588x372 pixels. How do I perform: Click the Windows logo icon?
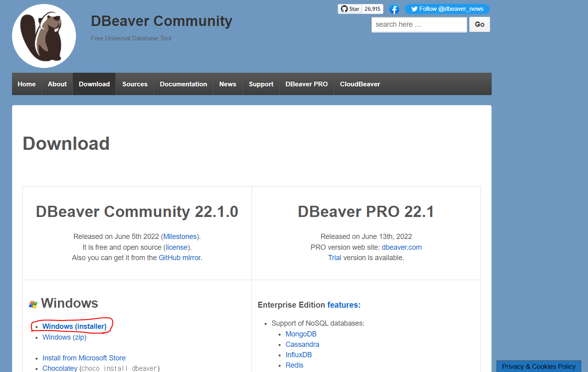coord(33,304)
